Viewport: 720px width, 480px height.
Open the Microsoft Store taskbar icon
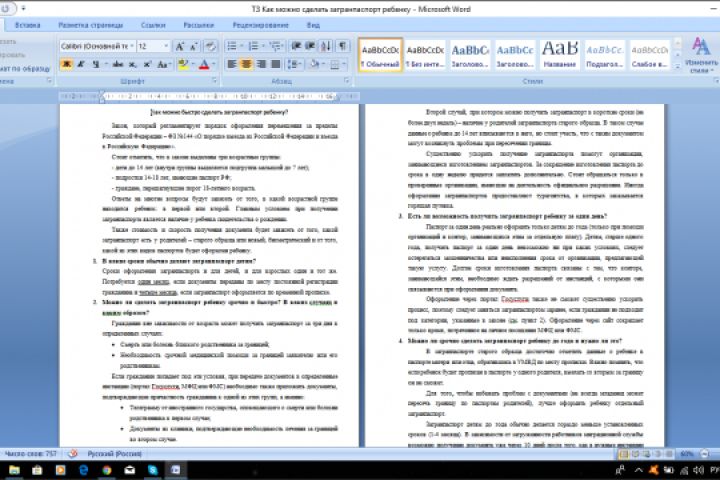pos(37,470)
